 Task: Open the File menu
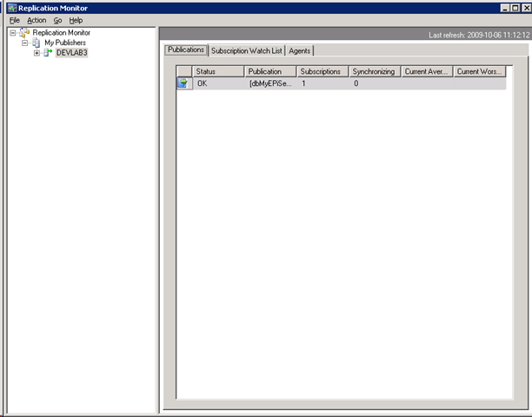tap(15, 20)
